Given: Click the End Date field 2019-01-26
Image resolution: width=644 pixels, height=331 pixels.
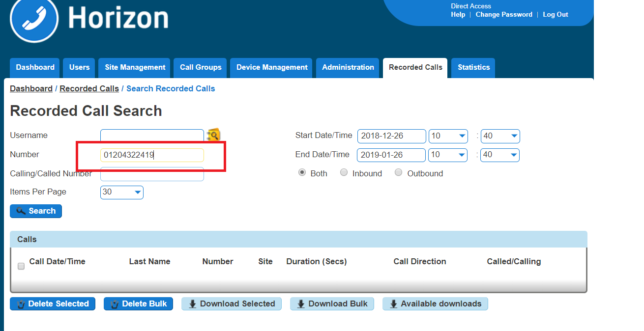Looking at the screenshot, I should [391, 155].
